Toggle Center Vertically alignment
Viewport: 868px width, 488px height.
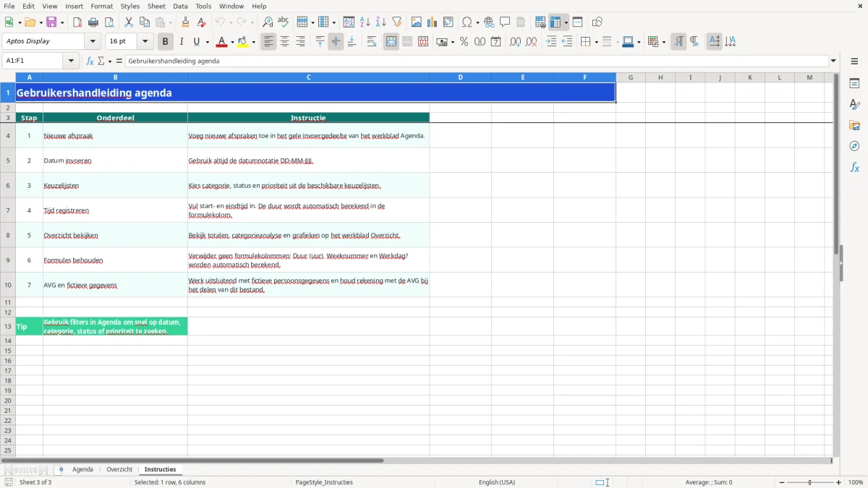tap(336, 42)
